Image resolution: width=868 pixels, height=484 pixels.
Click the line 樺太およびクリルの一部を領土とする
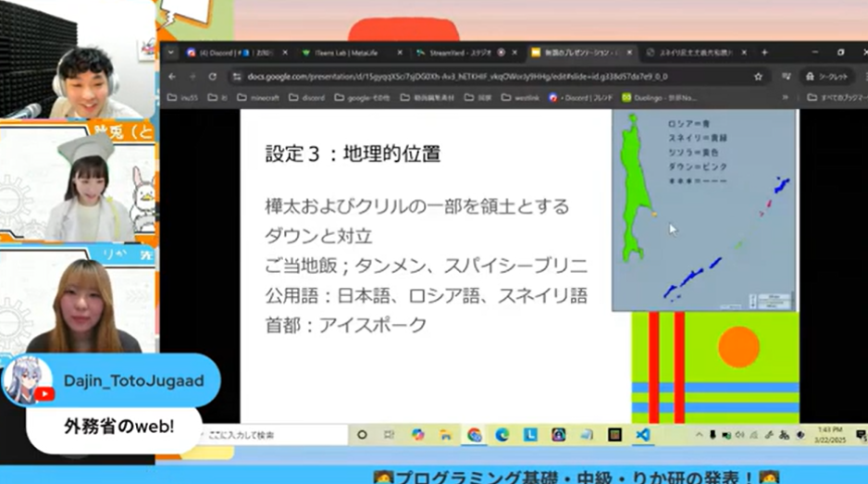pyautogui.click(x=416, y=206)
